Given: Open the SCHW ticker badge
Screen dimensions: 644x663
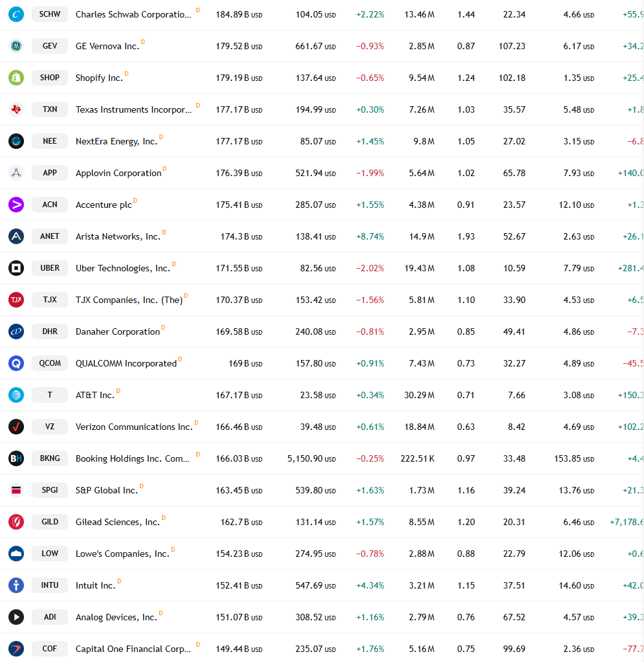Looking at the screenshot, I should click(x=50, y=14).
